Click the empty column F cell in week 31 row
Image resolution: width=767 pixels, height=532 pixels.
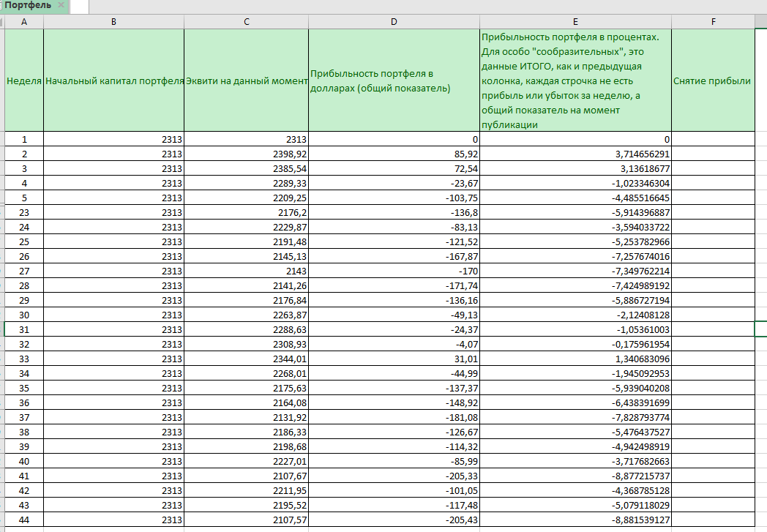pyautogui.click(x=712, y=329)
